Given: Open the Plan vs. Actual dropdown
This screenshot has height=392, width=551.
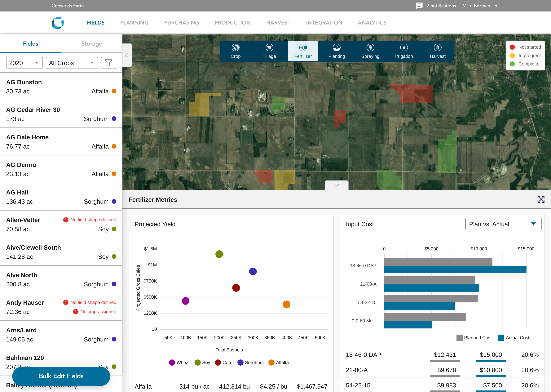Looking at the screenshot, I should [x=503, y=224].
